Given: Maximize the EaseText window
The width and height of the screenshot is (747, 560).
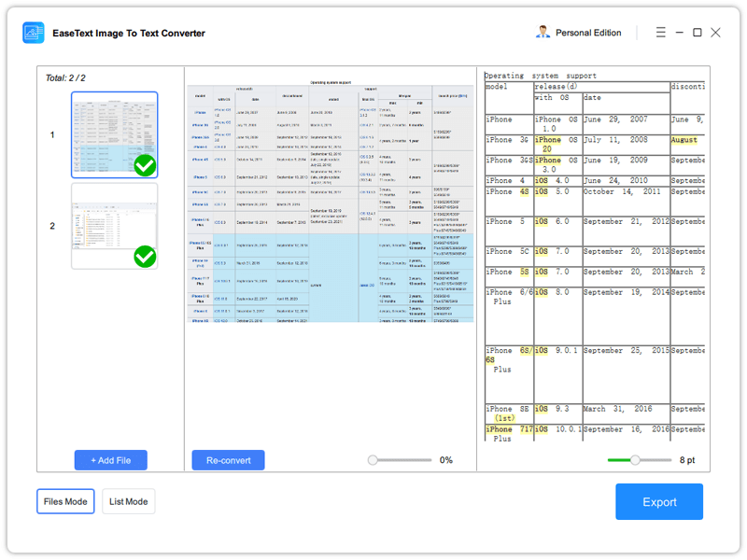Looking at the screenshot, I should pos(697,33).
